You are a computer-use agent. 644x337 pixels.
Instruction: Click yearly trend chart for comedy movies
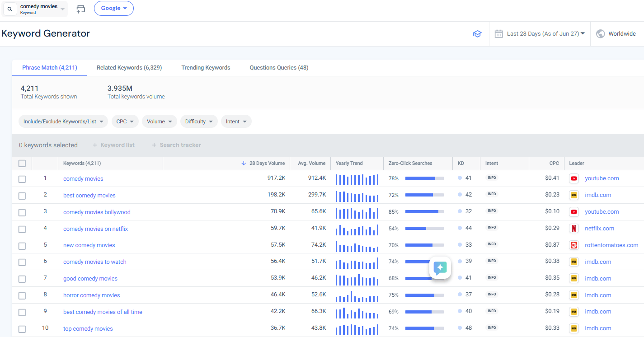(357, 179)
